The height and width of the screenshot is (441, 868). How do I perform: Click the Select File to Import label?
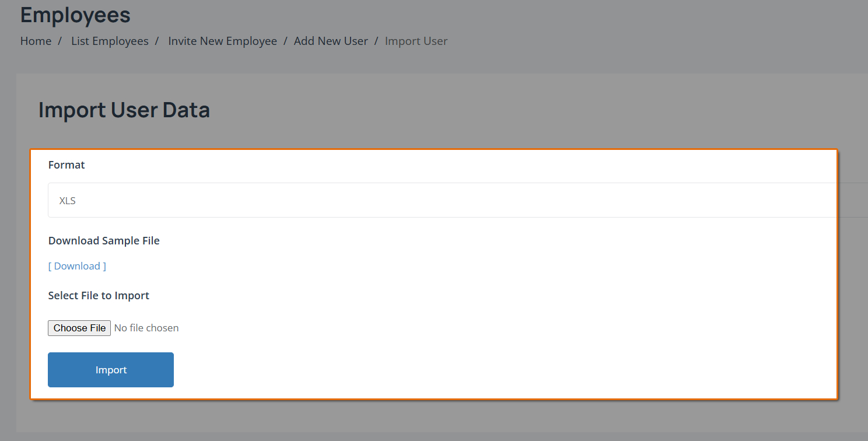pos(99,295)
